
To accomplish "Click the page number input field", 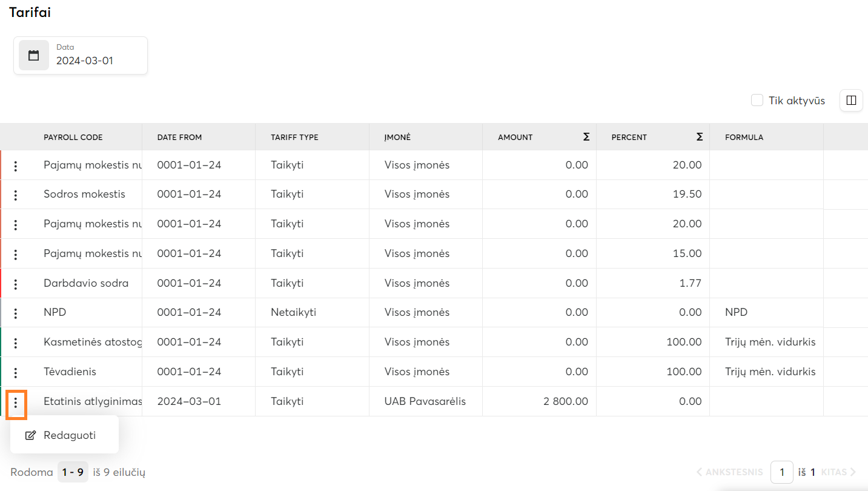I will 781,472.
